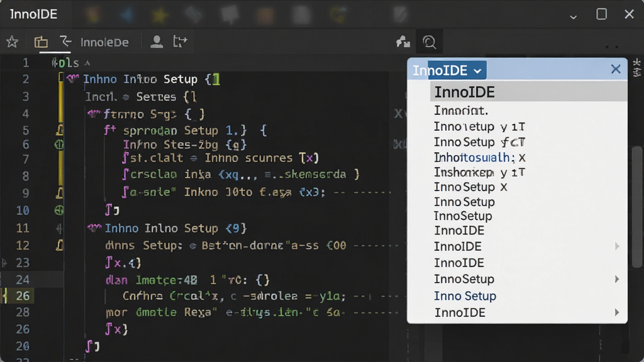Choose the 'Inno Setup fcT' entry
The height and width of the screenshot is (362, 644).
tap(479, 142)
